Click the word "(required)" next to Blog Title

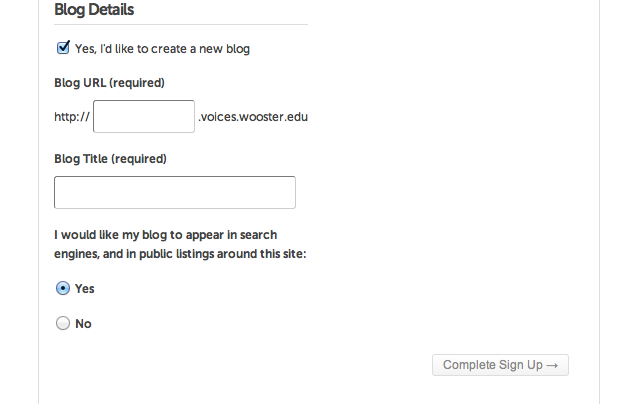click(x=138, y=159)
